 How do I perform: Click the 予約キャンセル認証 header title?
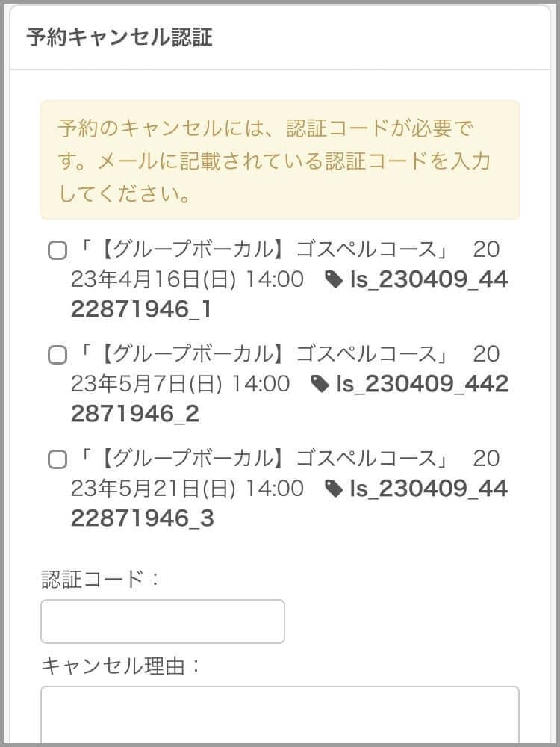[119, 38]
